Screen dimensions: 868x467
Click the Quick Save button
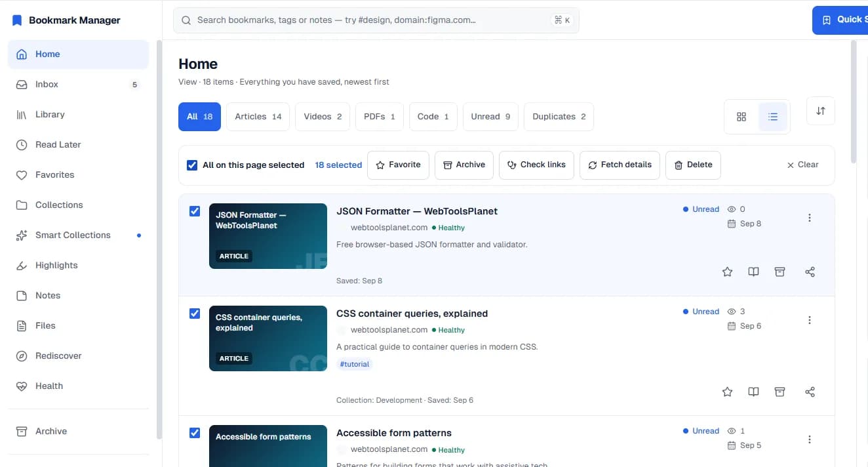coord(840,20)
